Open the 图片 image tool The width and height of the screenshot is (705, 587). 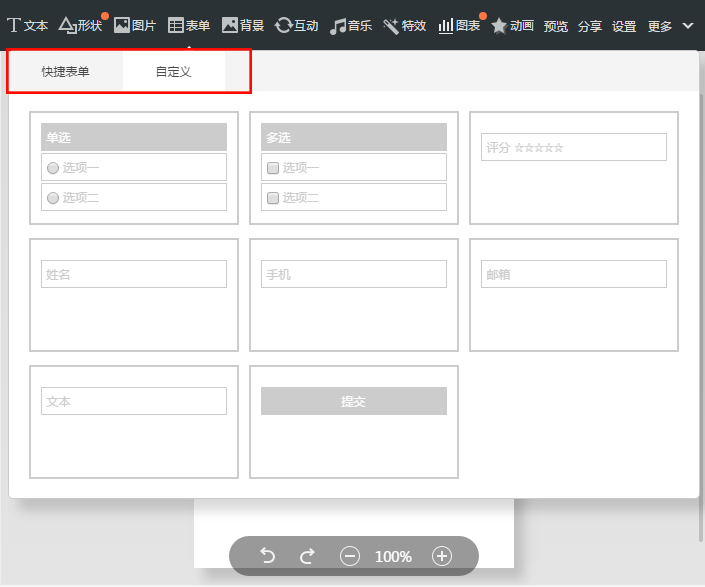pyautogui.click(x=134, y=26)
